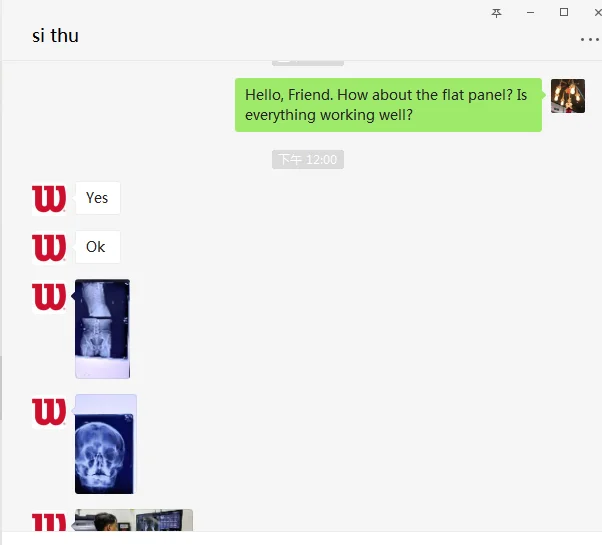Click the 12:00 timestamp label

[x=308, y=159]
